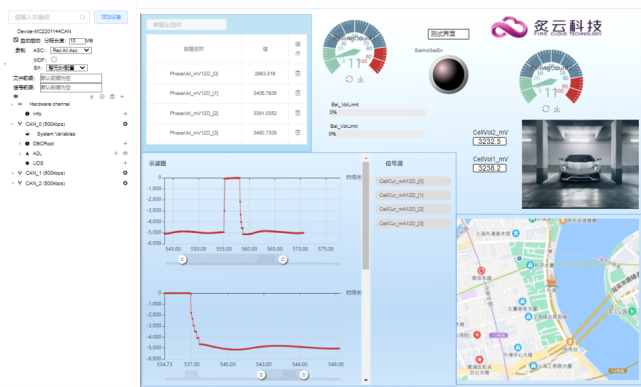Click the eye icon beside Hardware channel
Image resolution: width=641 pixels, height=387 pixels.
tap(20, 104)
